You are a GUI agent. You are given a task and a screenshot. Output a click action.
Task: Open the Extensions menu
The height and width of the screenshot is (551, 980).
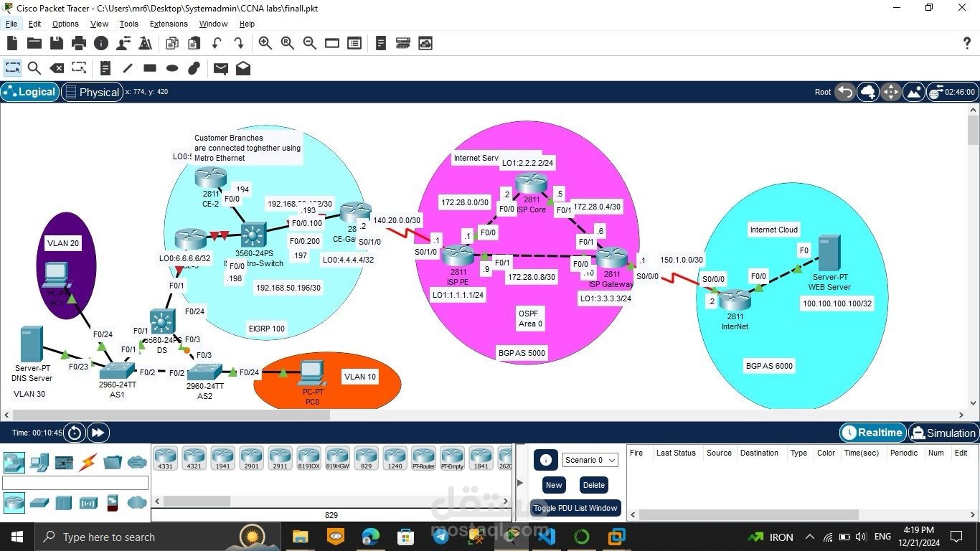(x=169, y=24)
